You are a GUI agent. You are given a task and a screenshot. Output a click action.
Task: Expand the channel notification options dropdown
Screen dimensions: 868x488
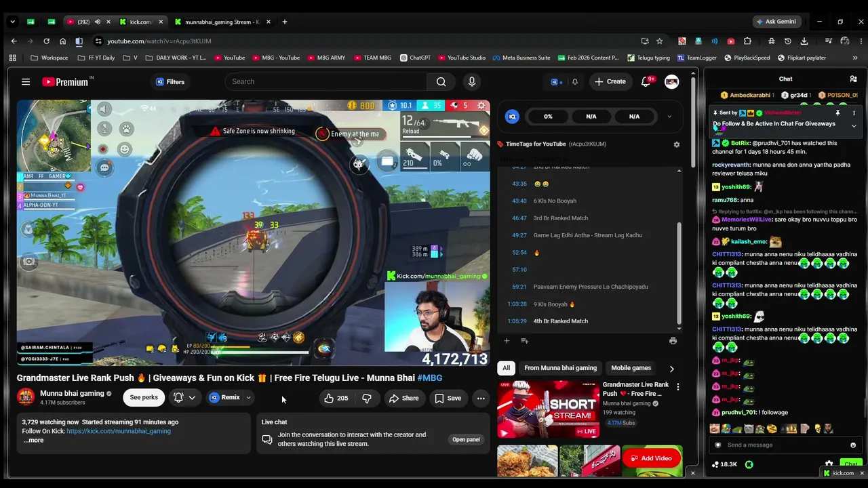(x=192, y=398)
